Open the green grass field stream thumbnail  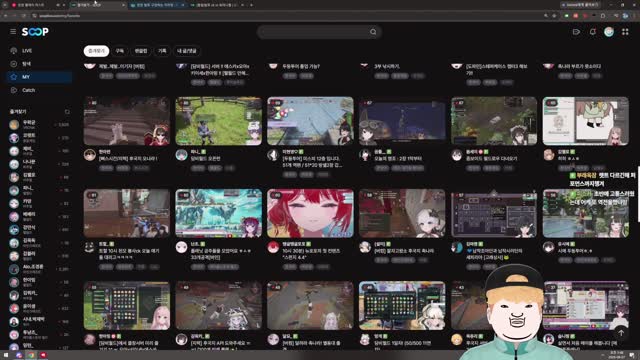[x=218, y=121]
